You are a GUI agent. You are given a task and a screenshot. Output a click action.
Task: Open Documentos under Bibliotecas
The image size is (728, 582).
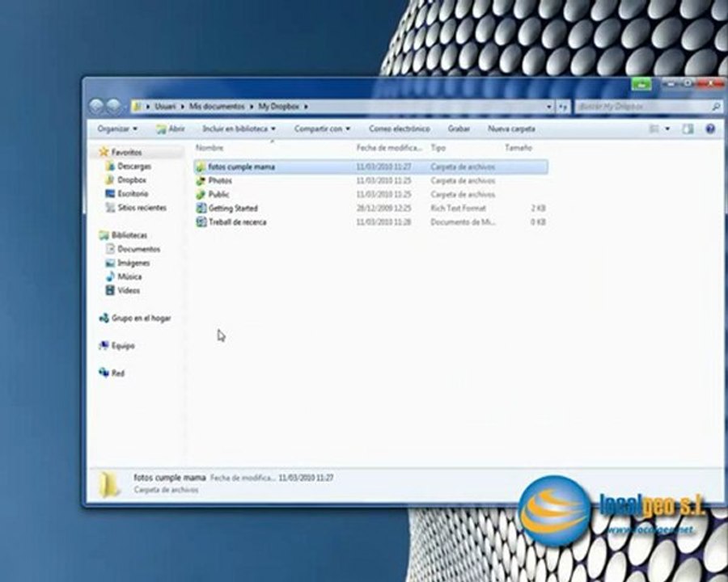pyautogui.click(x=139, y=249)
